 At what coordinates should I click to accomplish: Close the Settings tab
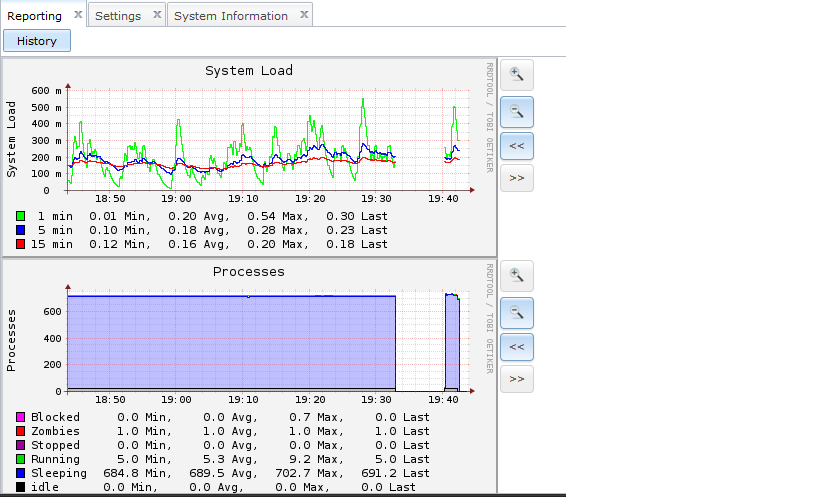coord(157,15)
